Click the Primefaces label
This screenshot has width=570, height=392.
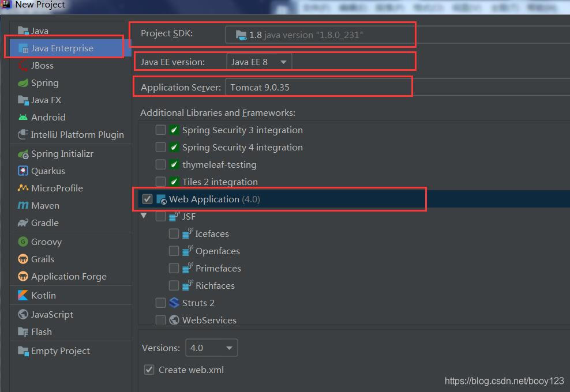pyautogui.click(x=218, y=268)
